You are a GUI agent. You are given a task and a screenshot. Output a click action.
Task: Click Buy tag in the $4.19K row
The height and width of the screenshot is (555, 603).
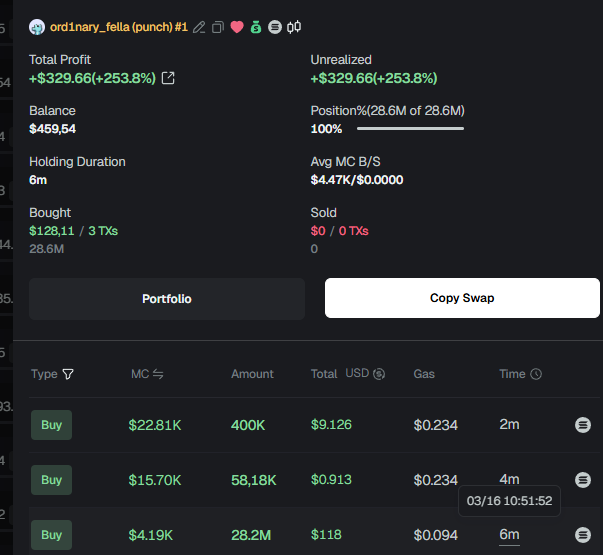pos(52,535)
